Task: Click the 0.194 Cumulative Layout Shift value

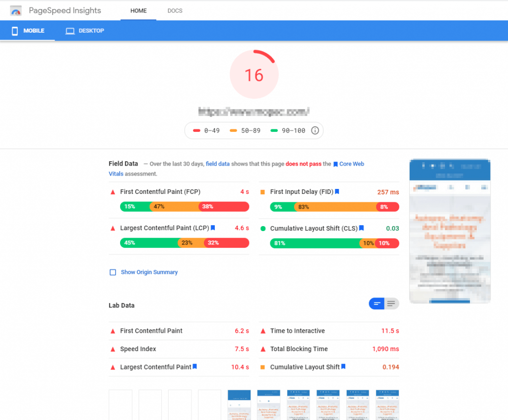Action: [x=391, y=367]
